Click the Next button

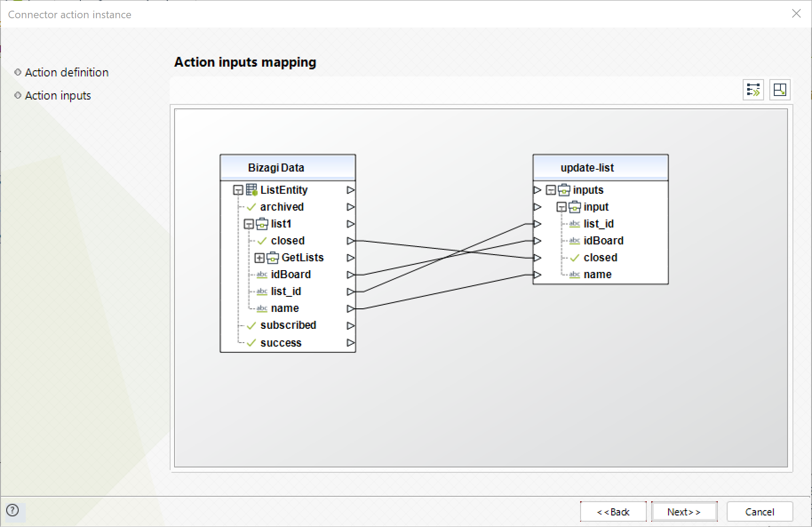(684, 512)
